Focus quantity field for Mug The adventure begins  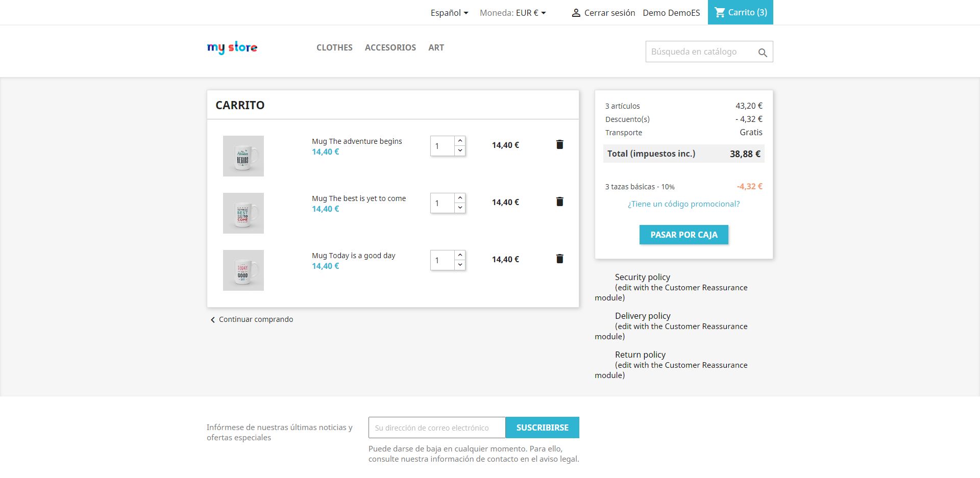coord(443,146)
